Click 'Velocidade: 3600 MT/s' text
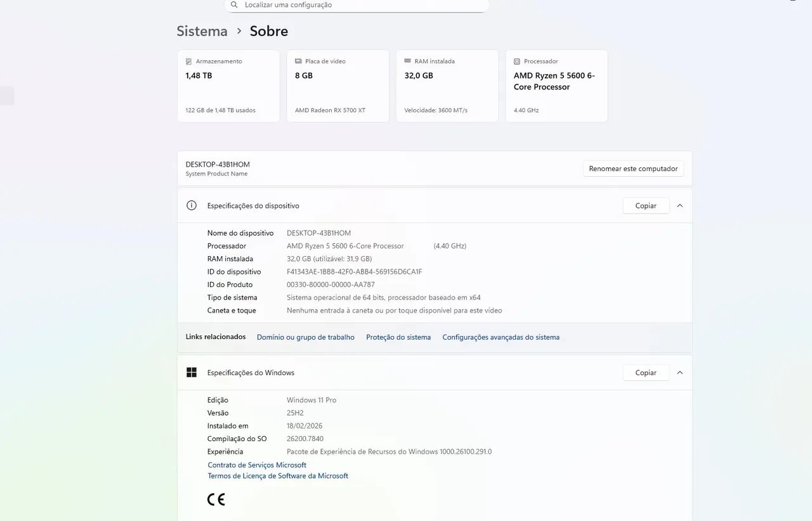 pos(436,110)
